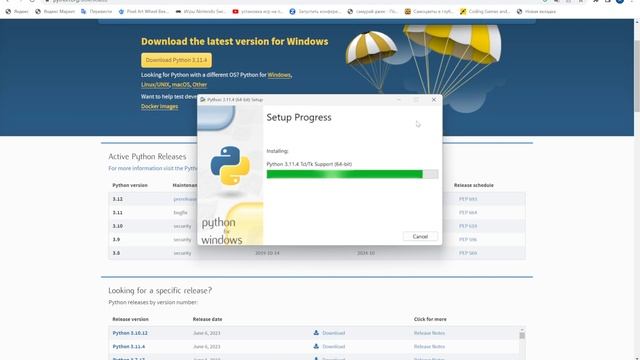Click the releases list scrollbar thumb
Viewport: 640px width, 360px height.
tap(522, 336)
